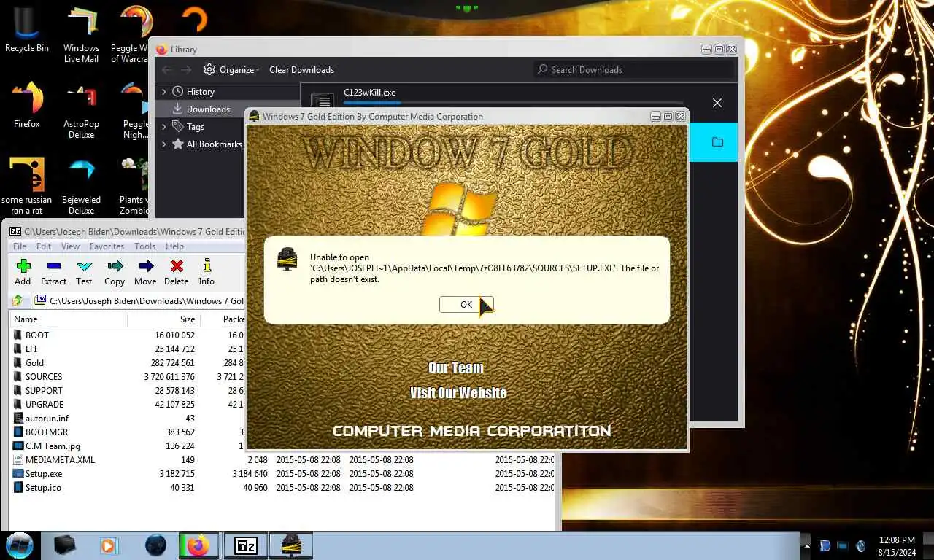934x560 pixels.
Task: Click OK on the error dialog
Action: click(x=466, y=305)
